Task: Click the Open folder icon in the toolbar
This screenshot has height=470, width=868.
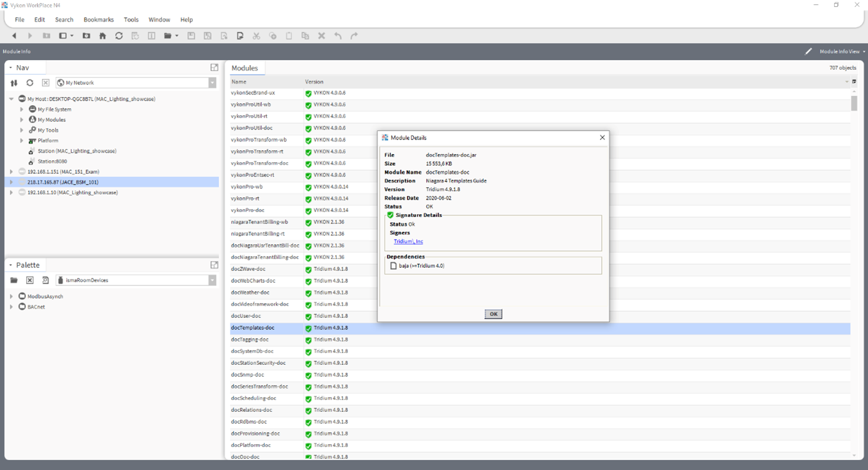Action: click(167, 36)
